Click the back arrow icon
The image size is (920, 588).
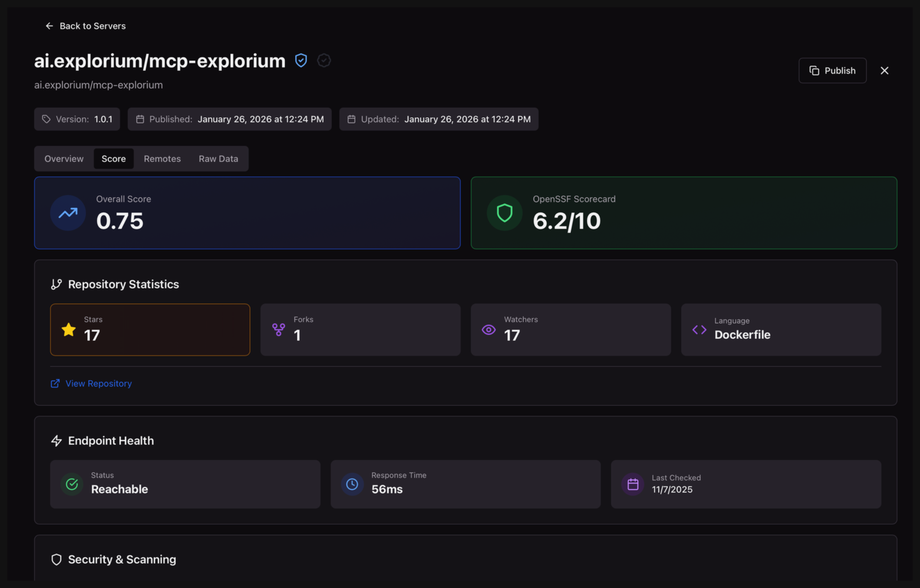click(x=49, y=26)
